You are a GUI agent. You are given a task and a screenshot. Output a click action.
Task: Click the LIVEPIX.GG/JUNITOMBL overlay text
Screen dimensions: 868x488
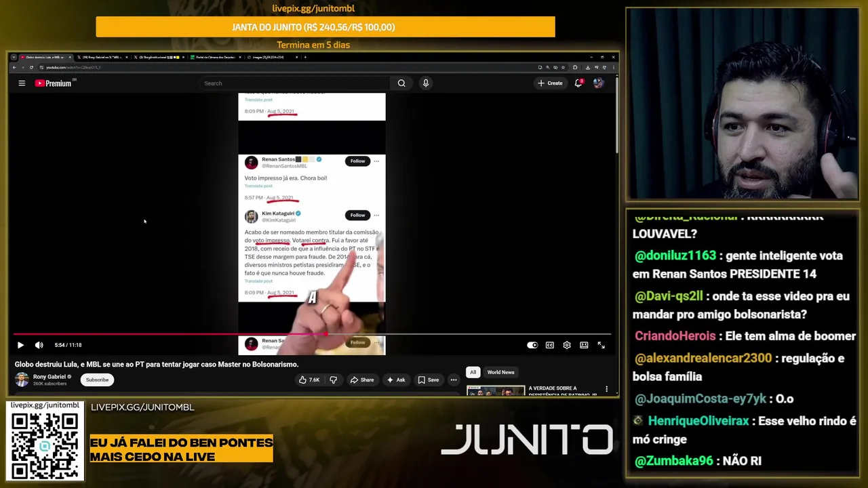point(142,407)
